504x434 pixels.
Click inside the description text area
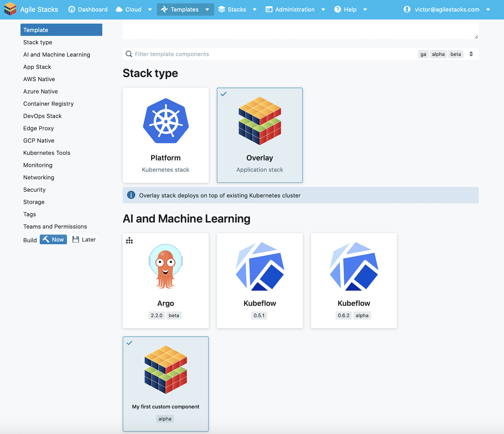(301, 29)
